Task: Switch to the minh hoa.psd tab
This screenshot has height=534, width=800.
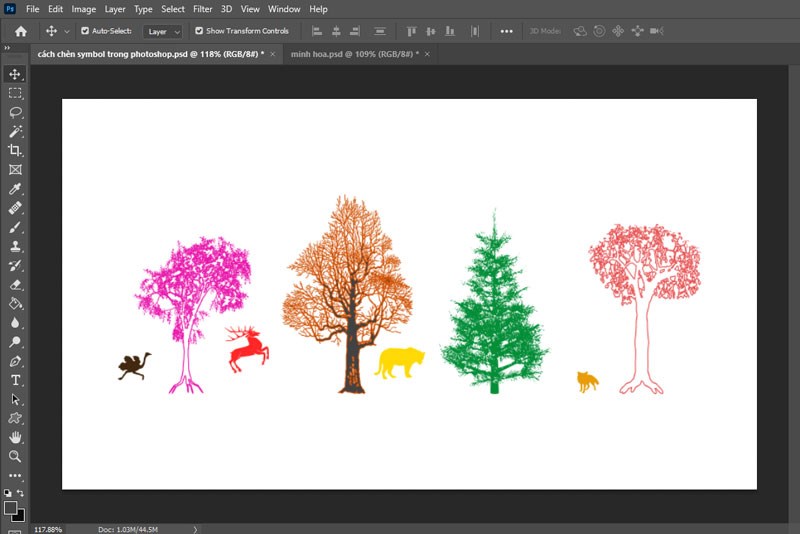Action: (x=350, y=54)
